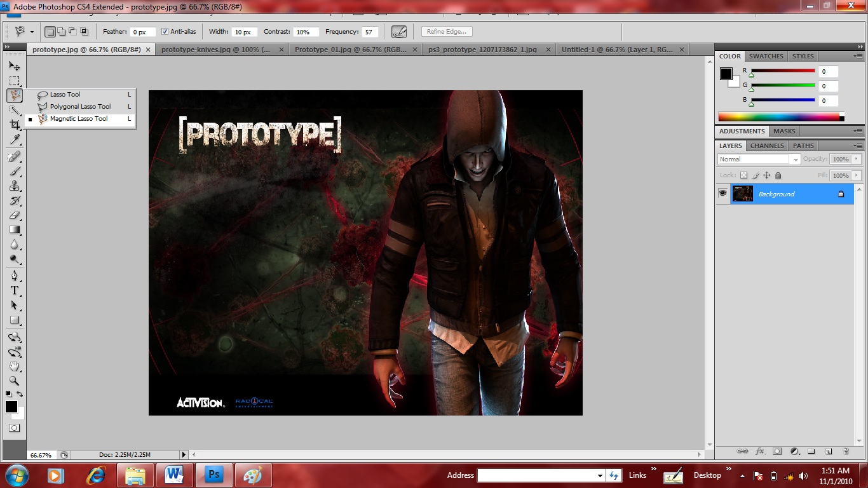The image size is (868, 488).
Task: Select the Quick Selection tool
Action: (x=14, y=111)
